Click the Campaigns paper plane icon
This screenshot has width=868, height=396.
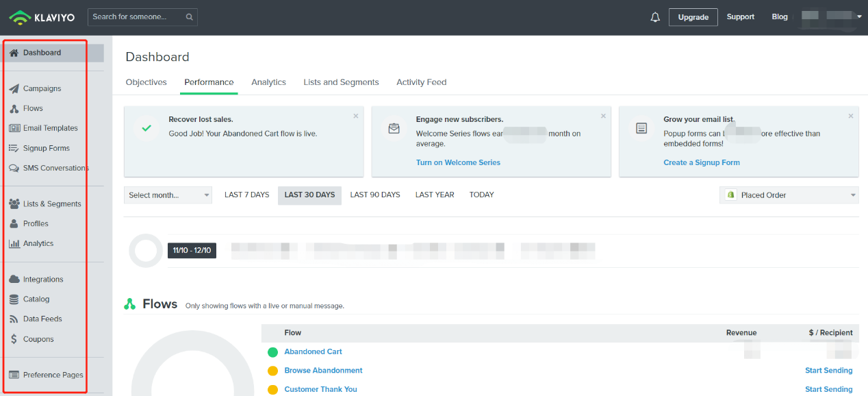[x=14, y=88]
